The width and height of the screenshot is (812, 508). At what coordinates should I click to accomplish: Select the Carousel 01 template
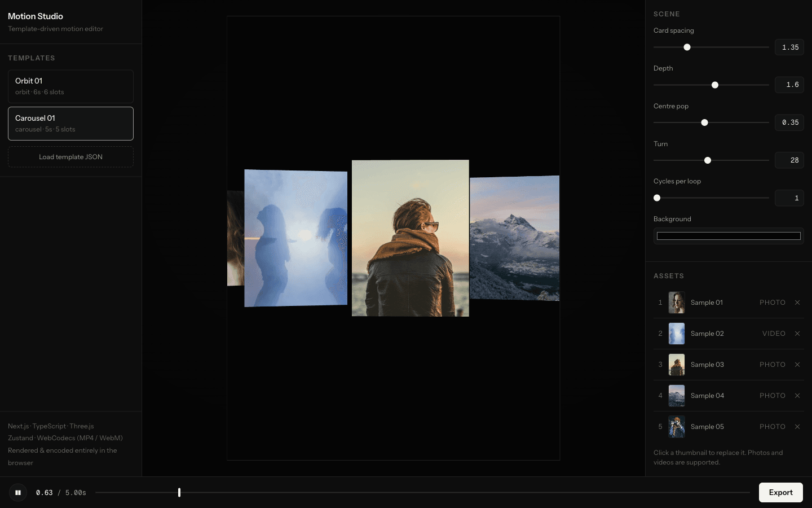pos(70,124)
